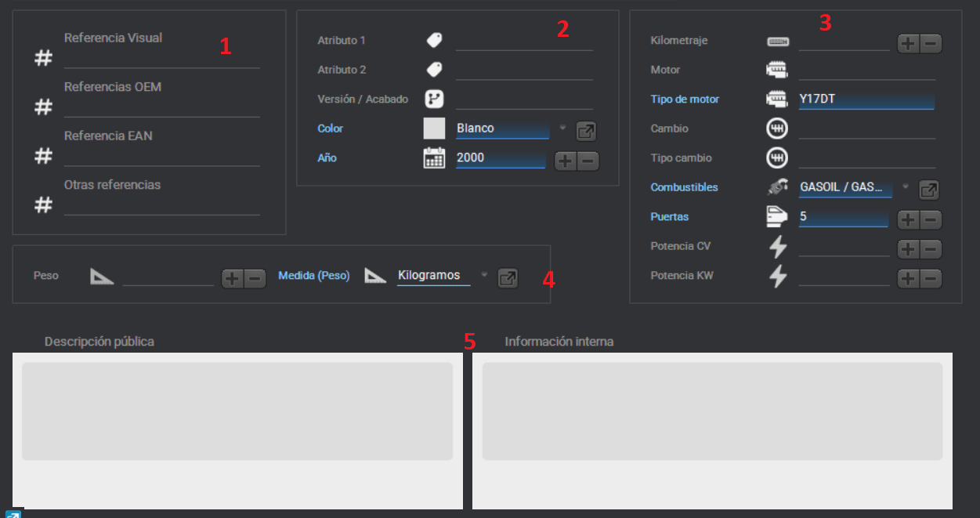
Task: Click the branch icon beside Versión / Acabado
Action: (434, 100)
